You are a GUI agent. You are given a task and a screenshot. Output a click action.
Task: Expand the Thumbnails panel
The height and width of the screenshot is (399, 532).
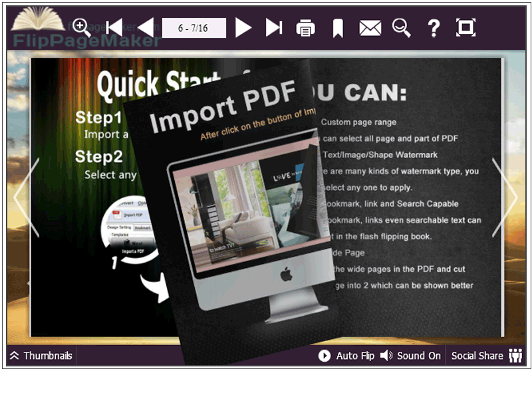[x=41, y=356]
